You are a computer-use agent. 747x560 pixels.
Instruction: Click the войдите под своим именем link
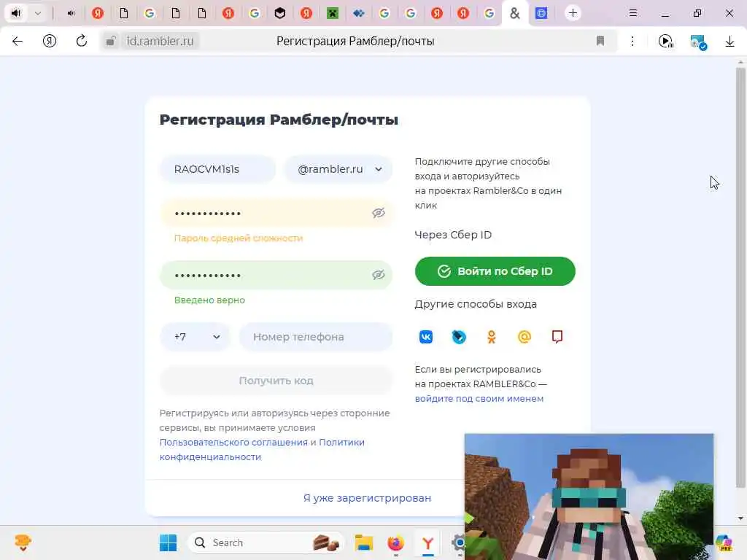coord(479,399)
